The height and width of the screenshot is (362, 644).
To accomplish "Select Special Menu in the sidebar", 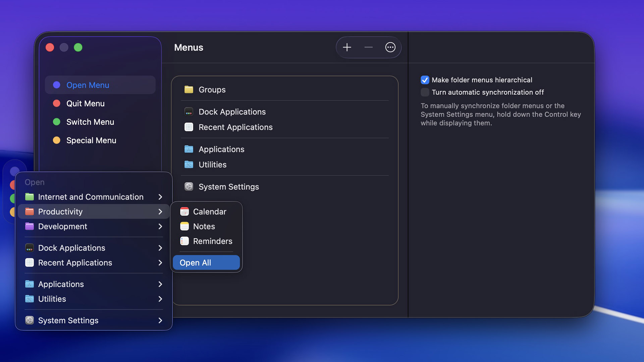I will [x=100, y=140].
